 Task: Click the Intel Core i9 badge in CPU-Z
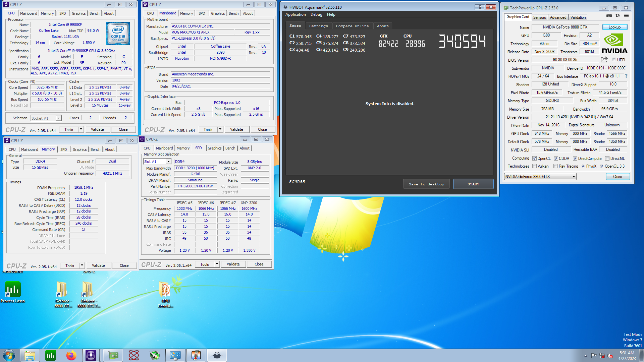point(118,34)
